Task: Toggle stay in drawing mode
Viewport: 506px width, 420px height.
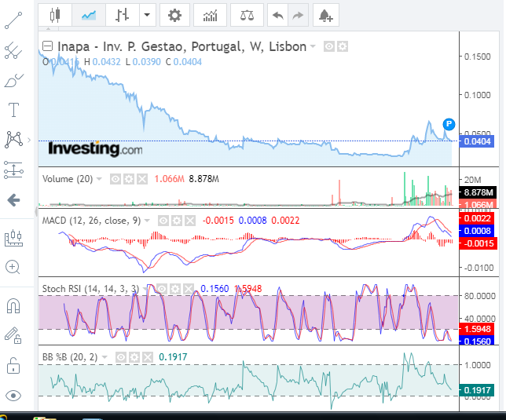Action: [13, 335]
